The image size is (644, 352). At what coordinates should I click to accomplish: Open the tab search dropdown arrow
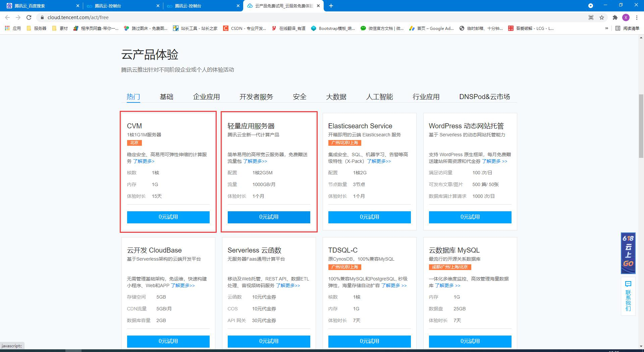pos(591,6)
